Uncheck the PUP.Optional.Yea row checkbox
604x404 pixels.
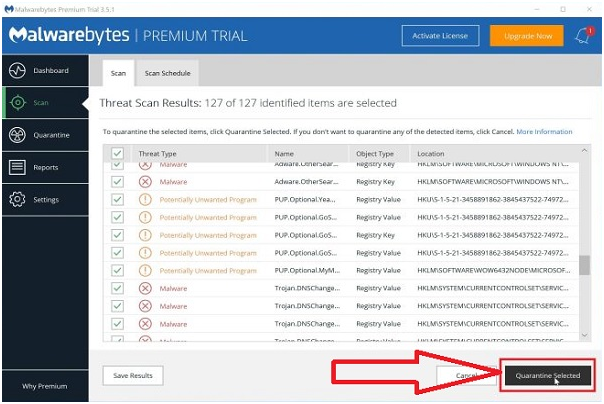pyautogui.click(x=117, y=199)
